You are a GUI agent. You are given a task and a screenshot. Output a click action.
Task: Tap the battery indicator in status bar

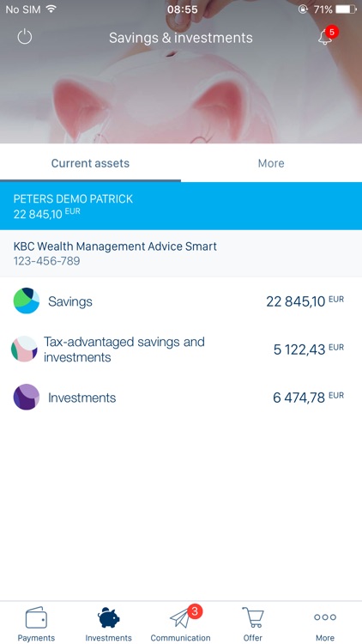click(x=346, y=9)
